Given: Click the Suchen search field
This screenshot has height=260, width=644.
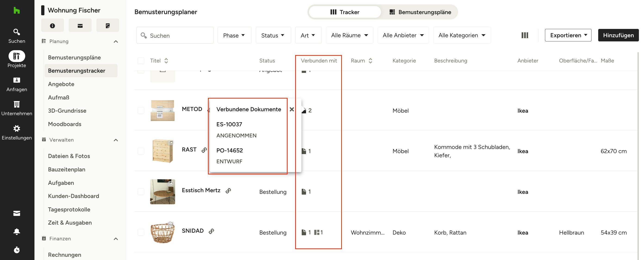Looking at the screenshot, I should [175, 35].
